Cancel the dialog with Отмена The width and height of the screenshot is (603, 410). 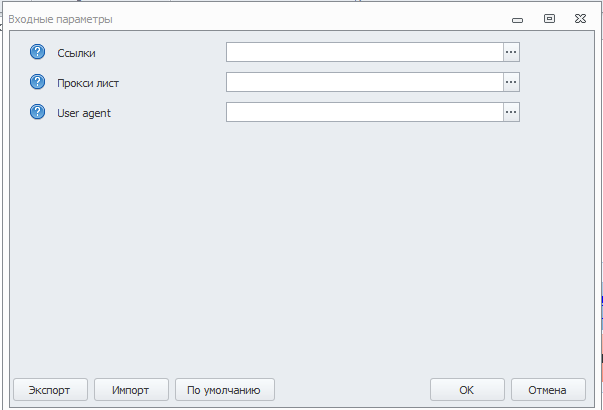548,390
